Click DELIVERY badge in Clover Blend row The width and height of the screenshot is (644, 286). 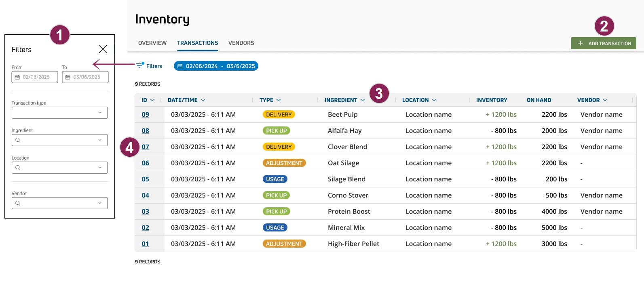(279, 147)
